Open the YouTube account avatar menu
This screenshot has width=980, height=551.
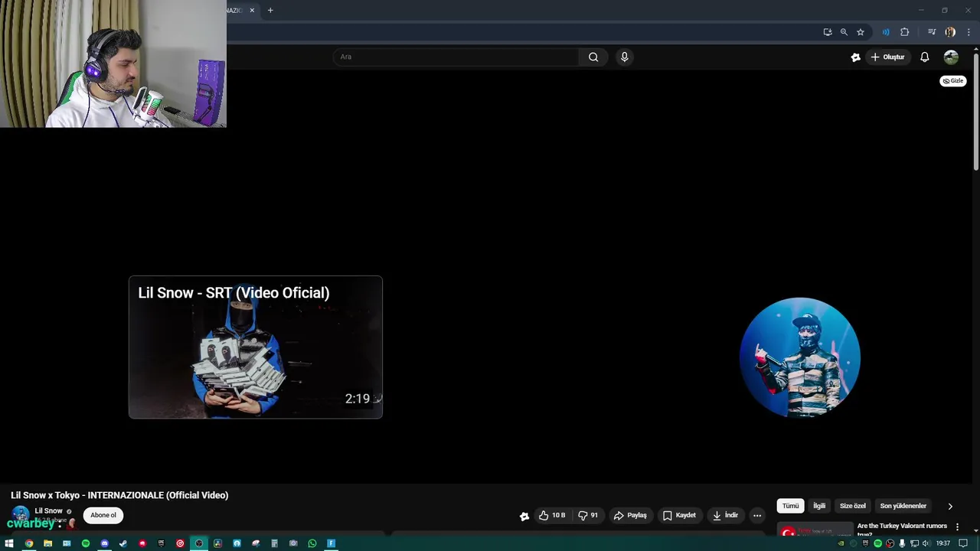click(x=951, y=57)
